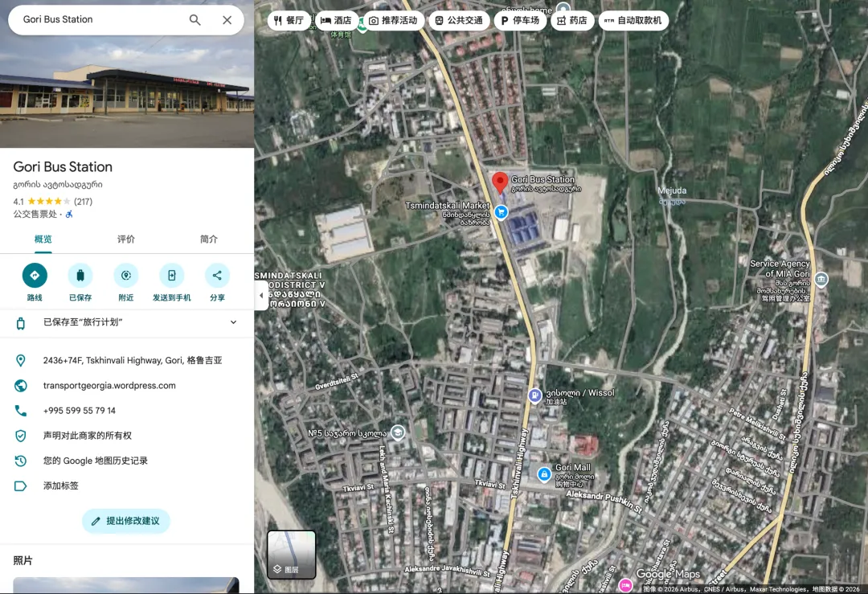The image size is (868, 594).
Task: Open the Gori Bus Station header photo
Action: coord(127,74)
